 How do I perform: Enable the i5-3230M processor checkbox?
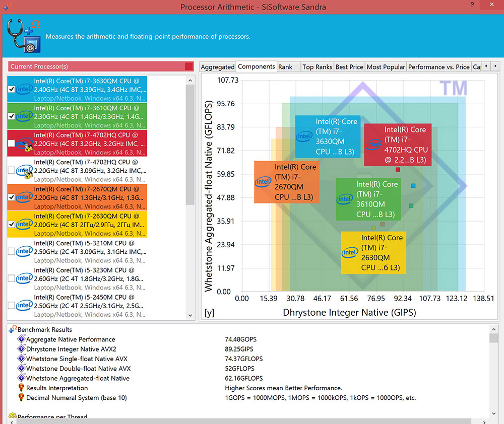click(x=11, y=278)
